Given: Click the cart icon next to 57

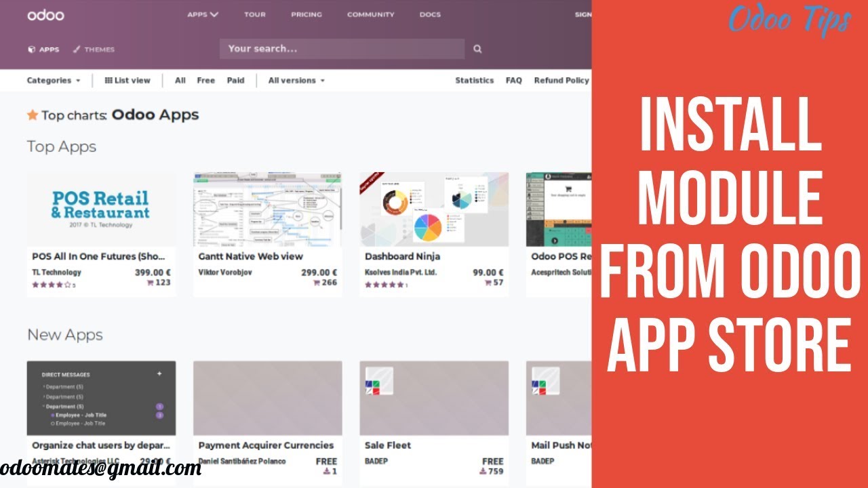Looking at the screenshot, I should pos(488,283).
